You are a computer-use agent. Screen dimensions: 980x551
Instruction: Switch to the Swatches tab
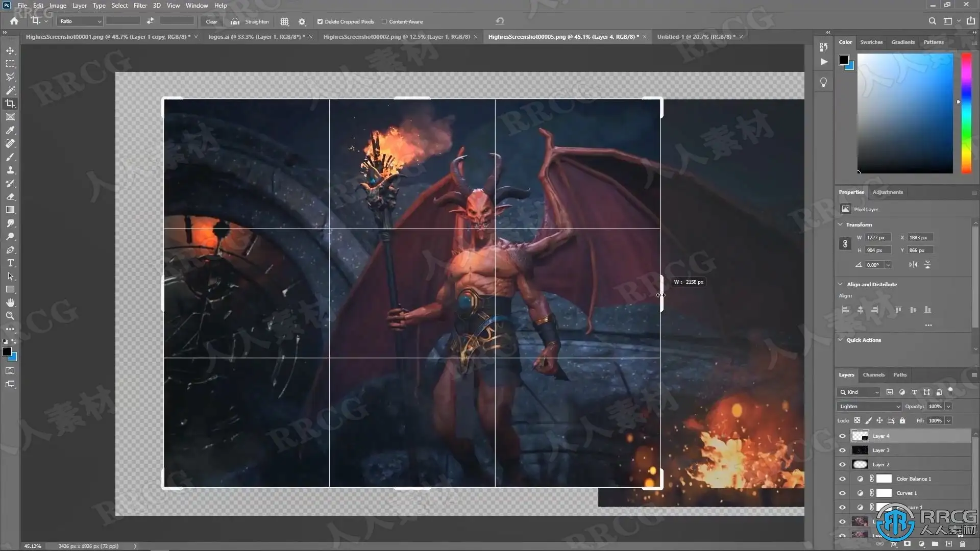tap(871, 42)
